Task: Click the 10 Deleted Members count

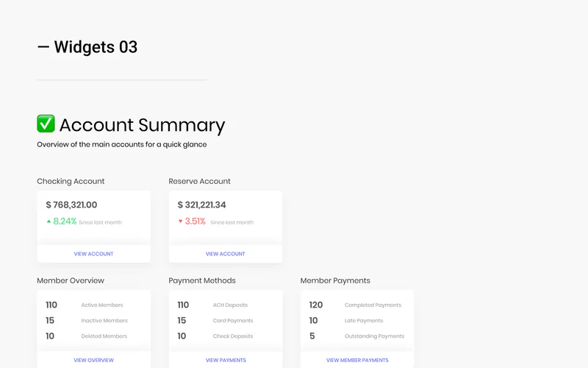Action: pyautogui.click(x=50, y=336)
